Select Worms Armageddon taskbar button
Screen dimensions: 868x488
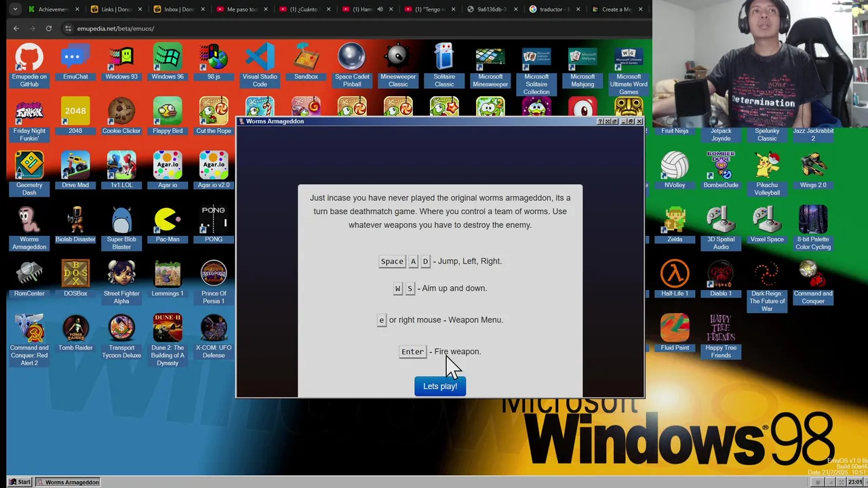(68, 482)
